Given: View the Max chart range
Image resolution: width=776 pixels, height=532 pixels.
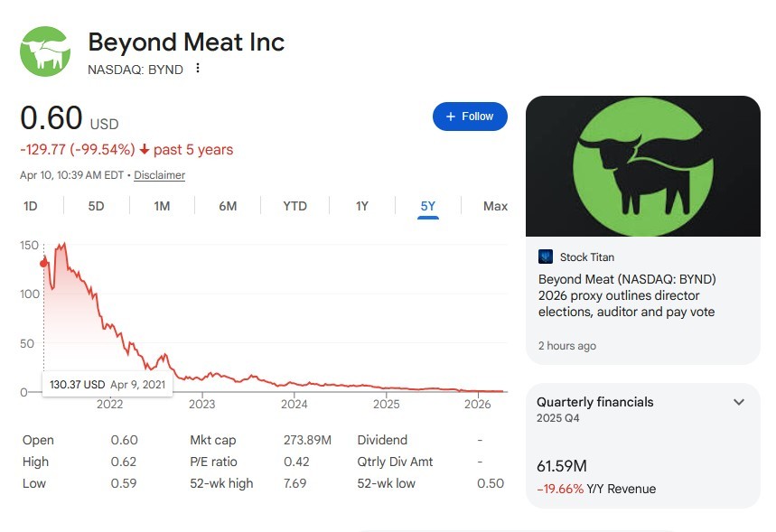Looking at the screenshot, I should [x=494, y=206].
